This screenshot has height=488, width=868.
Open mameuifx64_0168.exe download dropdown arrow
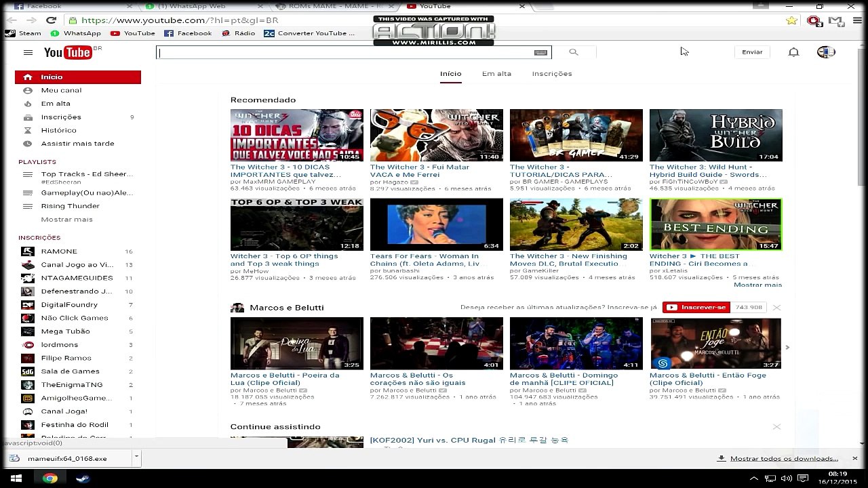[x=136, y=457]
